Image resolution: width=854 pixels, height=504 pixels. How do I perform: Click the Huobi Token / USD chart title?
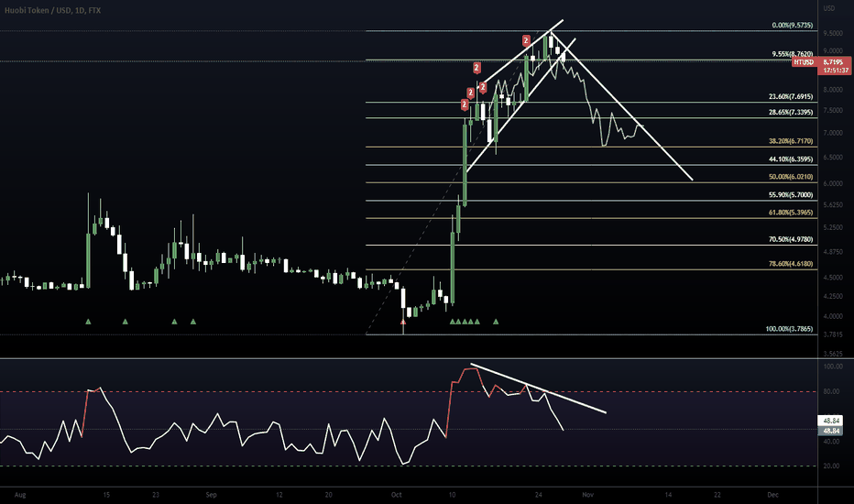[53, 10]
